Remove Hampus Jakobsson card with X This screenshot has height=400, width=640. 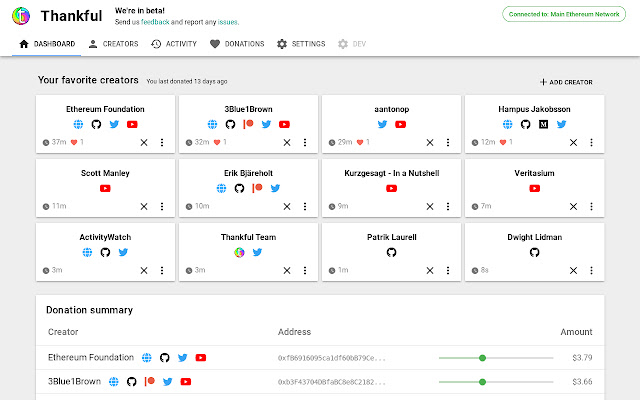coord(573,142)
